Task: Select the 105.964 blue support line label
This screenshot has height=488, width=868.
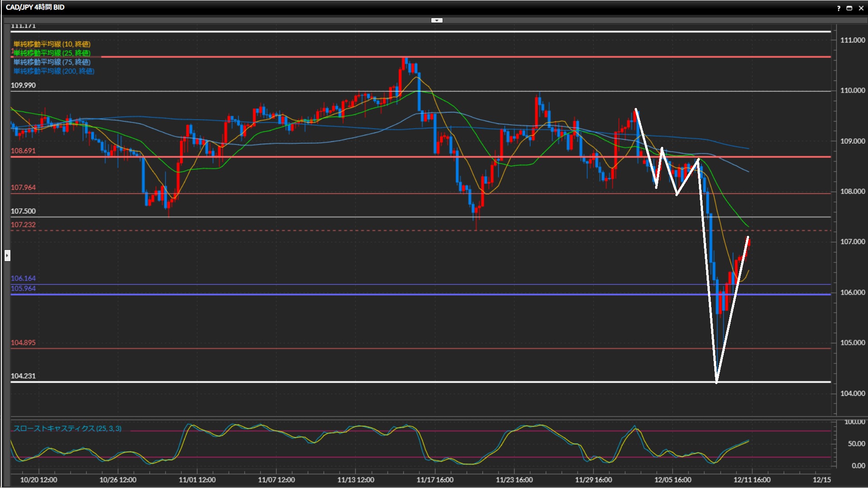Action: pos(23,288)
